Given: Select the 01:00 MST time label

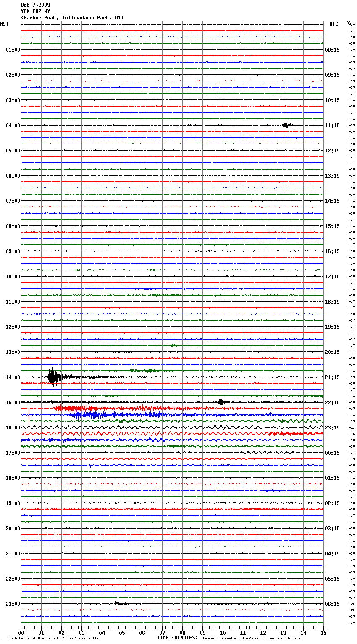Looking at the screenshot, I should click(13, 50).
